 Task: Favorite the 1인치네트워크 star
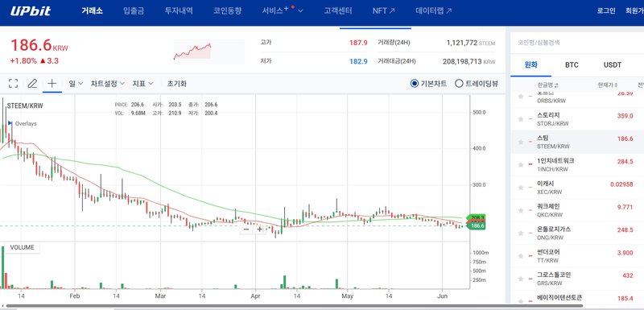[520, 165]
